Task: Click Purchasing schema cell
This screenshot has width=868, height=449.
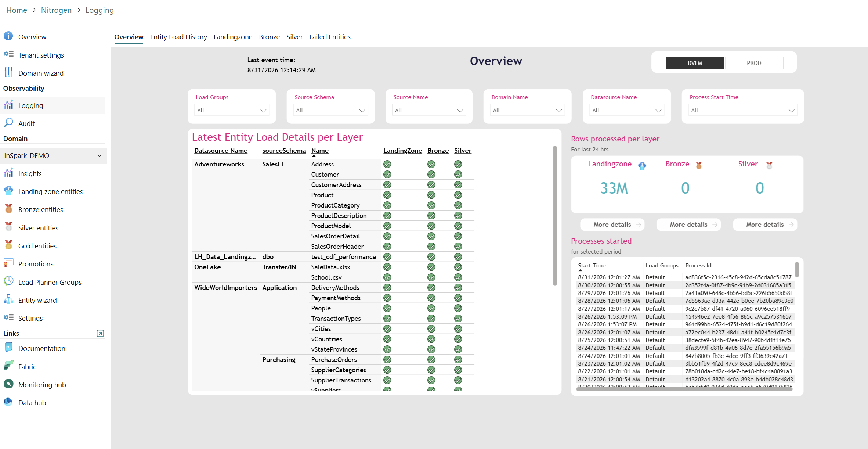Action: click(x=279, y=360)
